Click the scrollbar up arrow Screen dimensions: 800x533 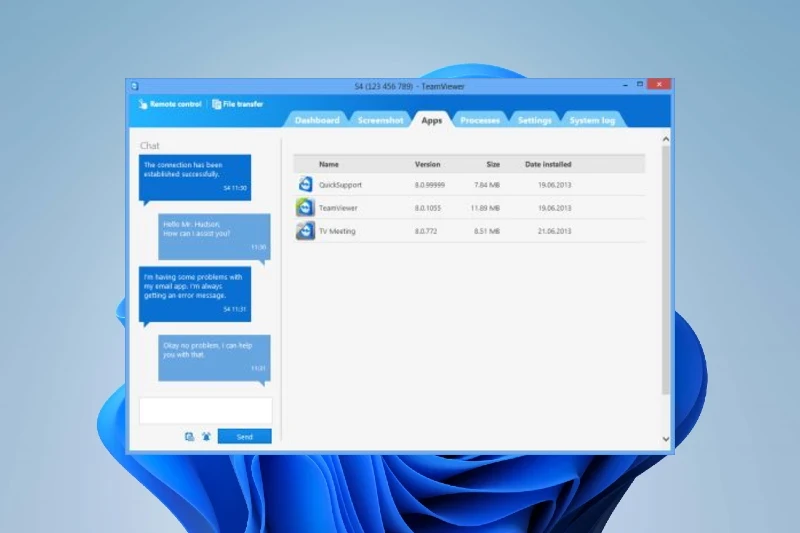(666, 139)
